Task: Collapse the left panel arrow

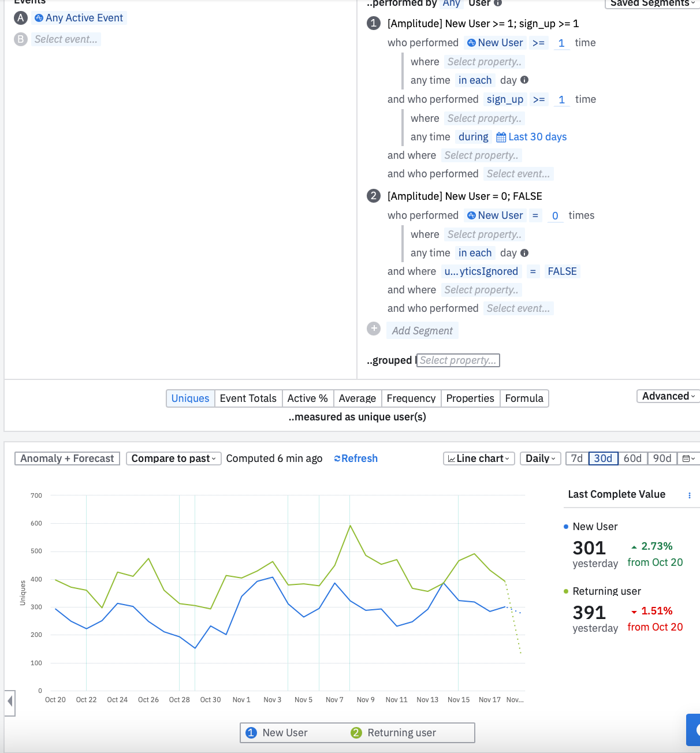Action: click(x=10, y=702)
